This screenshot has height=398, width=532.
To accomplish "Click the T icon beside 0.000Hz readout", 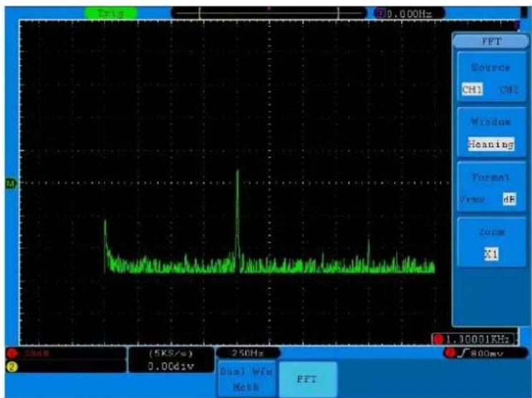I will 381,14.
